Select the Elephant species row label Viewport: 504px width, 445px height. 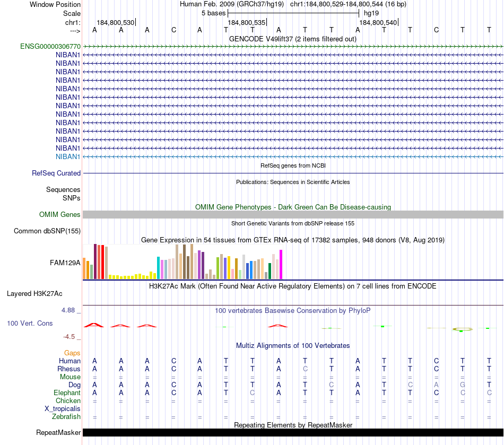67,392
